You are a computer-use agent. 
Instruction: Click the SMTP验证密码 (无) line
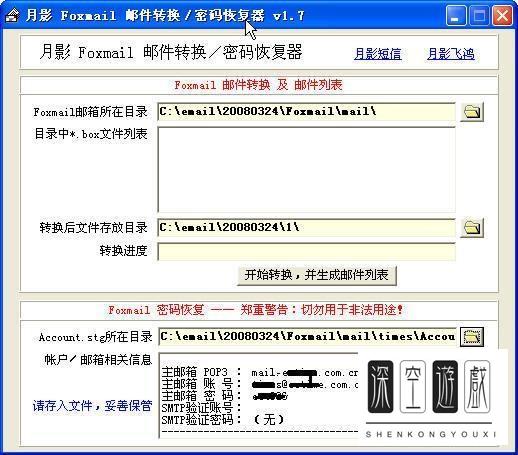[x=223, y=420]
